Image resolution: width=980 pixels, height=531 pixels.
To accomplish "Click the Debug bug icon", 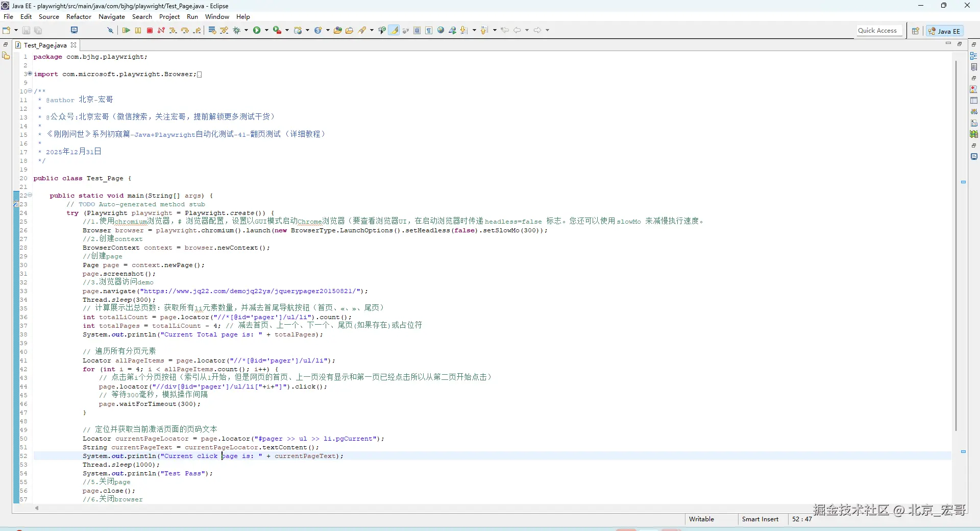I will tap(237, 31).
